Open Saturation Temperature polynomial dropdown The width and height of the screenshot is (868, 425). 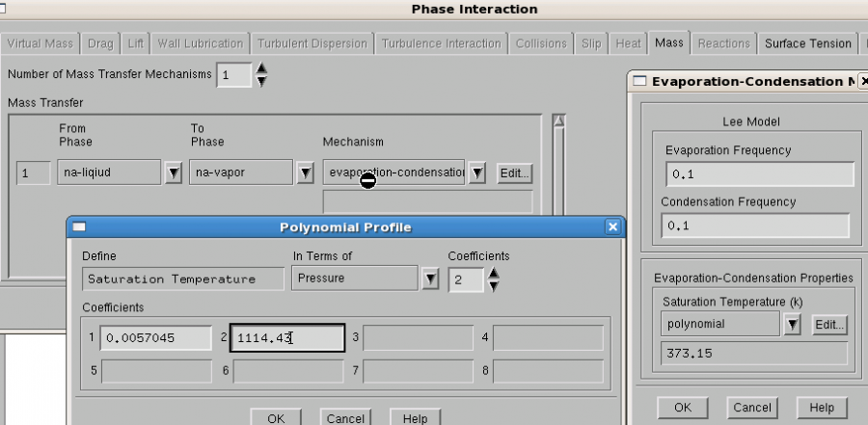click(x=792, y=324)
